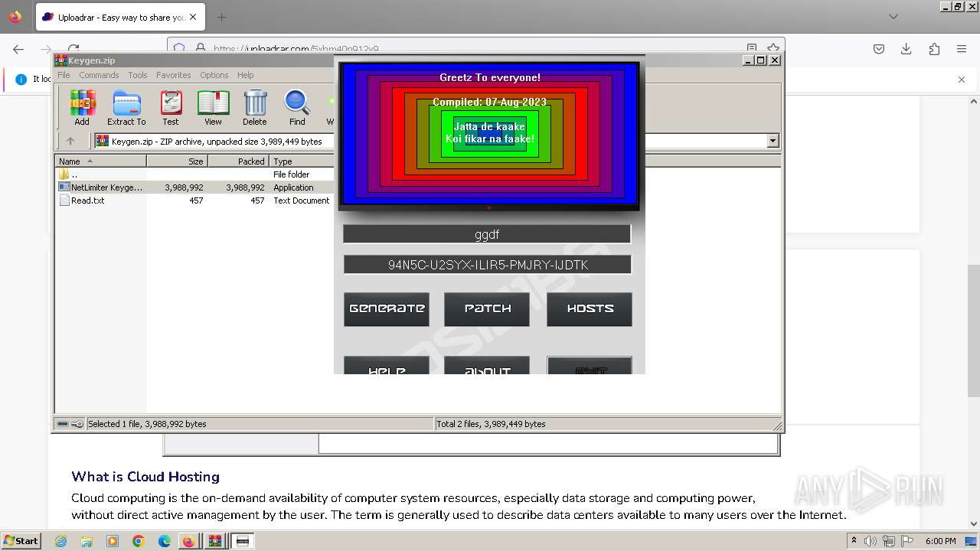Open the Firefox downloads icon
This screenshot has width=980, height=551.
pyautogui.click(x=906, y=49)
